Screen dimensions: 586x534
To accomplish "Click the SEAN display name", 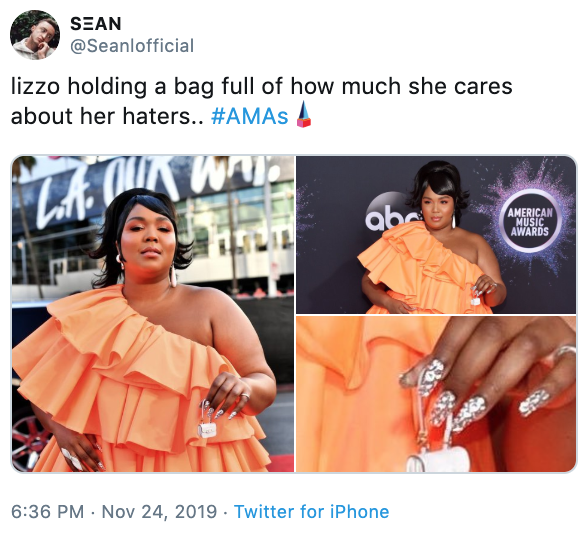I will (96, 24).
